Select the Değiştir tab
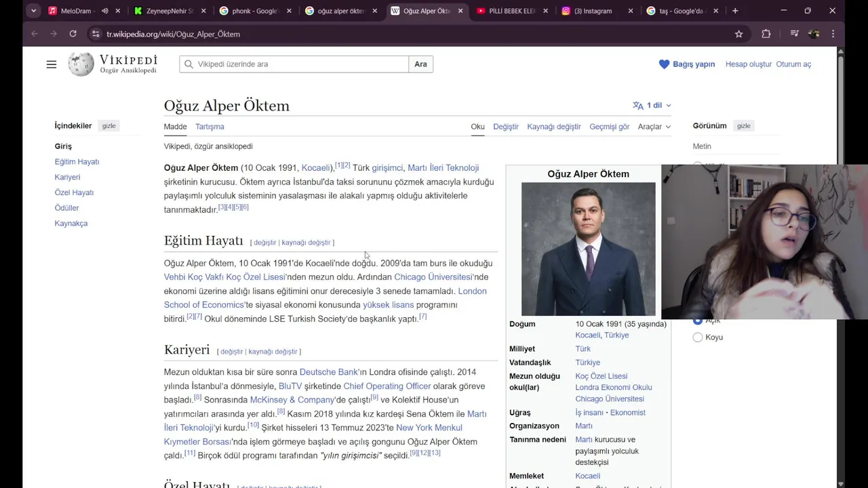The height and width of the screenshot is (488, 868). [506, 127]
